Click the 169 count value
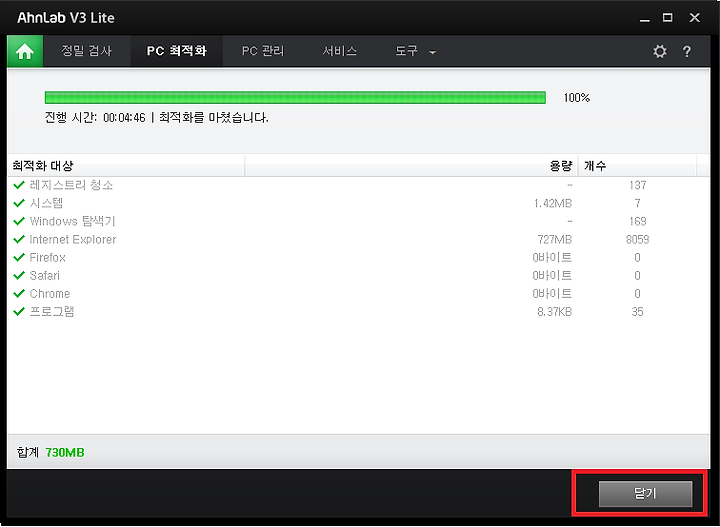This screenshot has height=527, width=720. click(x=638, y=221)
